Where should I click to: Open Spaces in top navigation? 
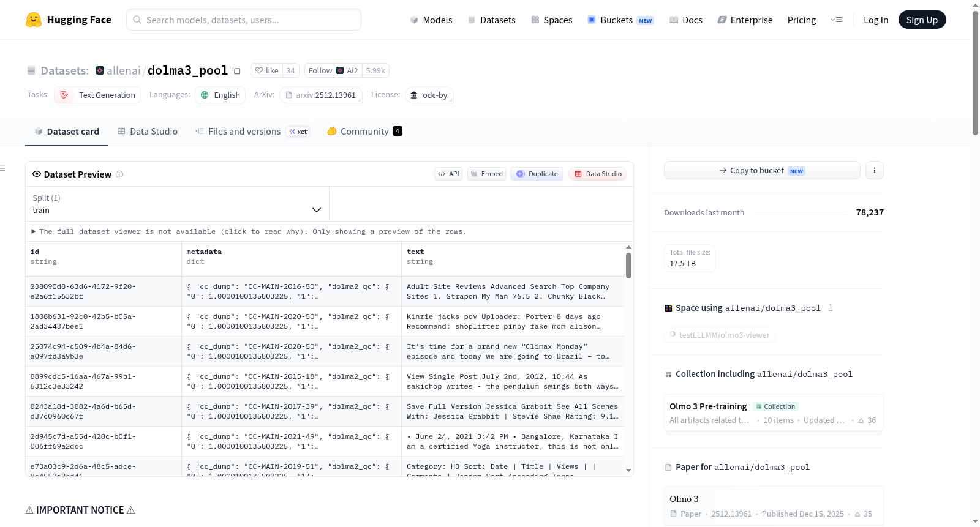551,20
